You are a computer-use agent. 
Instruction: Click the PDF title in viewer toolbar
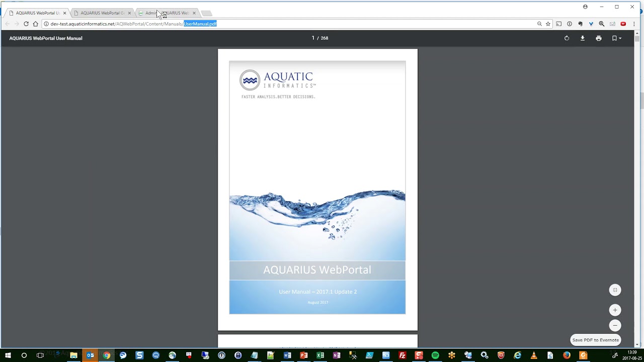(46, 38)
